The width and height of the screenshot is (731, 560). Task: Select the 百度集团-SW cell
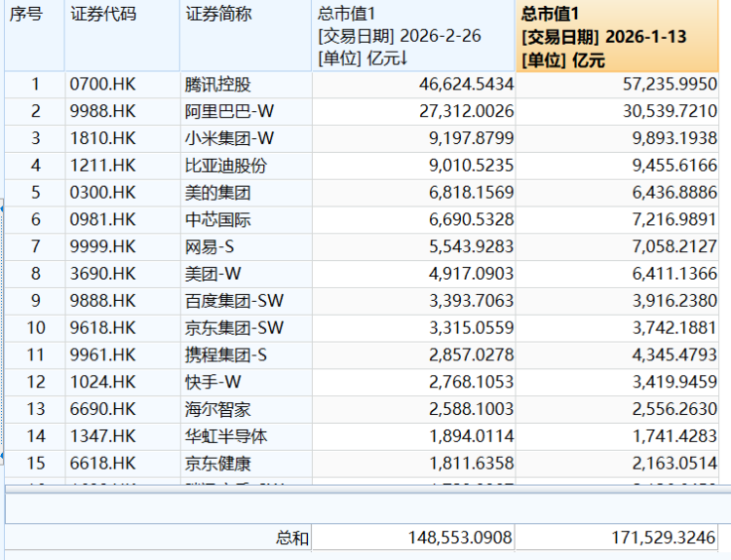[234, 301]
